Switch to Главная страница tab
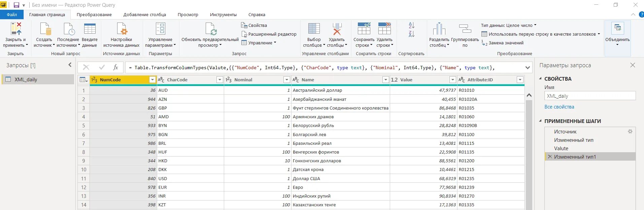Viewport: 644px width, 210px height. click(x=47, y=14)
